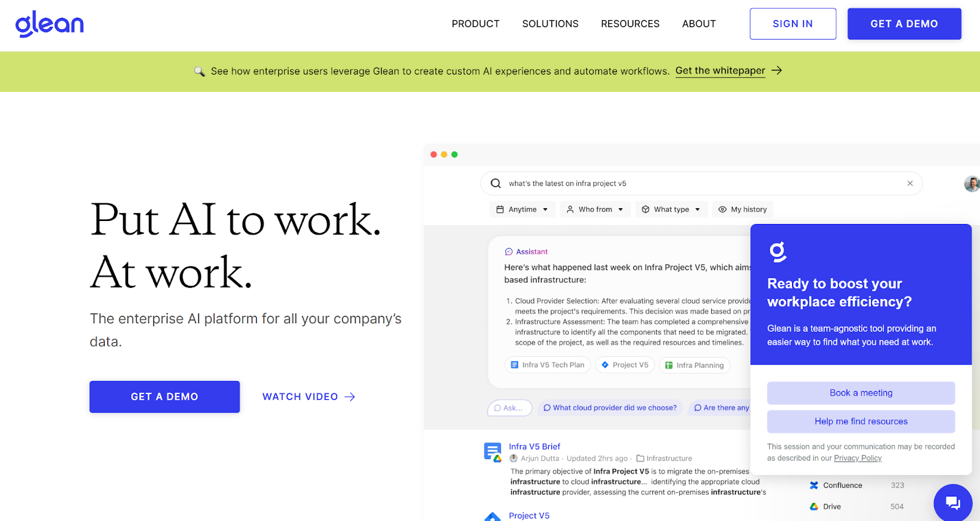Open the chat widget bubble
This screenshot has width=980, height=521.
click(952, 503)
